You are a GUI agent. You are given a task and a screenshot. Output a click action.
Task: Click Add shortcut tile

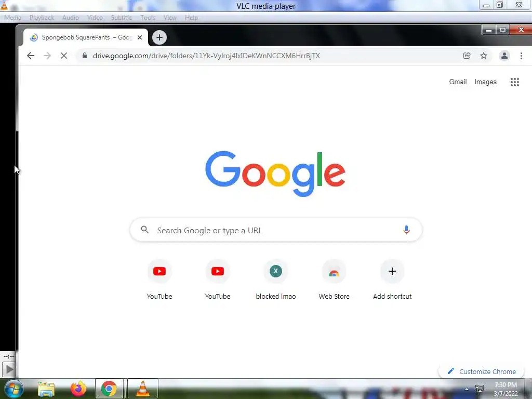[x=392, y=280]
